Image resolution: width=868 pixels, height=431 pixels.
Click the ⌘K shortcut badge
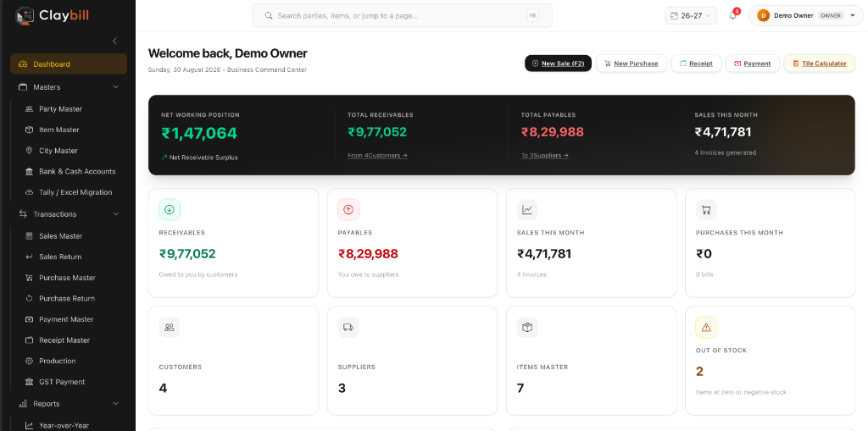point(532,15)
